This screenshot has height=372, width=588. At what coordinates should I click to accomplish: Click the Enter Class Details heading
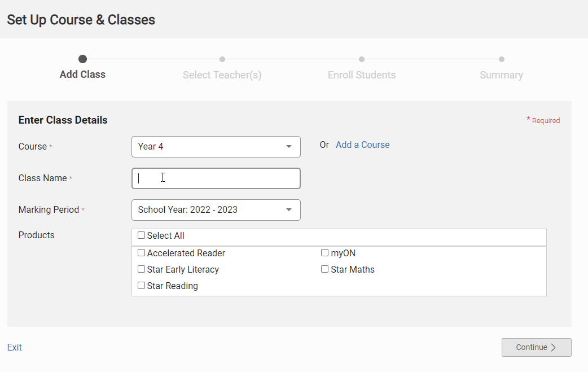coord(63,120)
